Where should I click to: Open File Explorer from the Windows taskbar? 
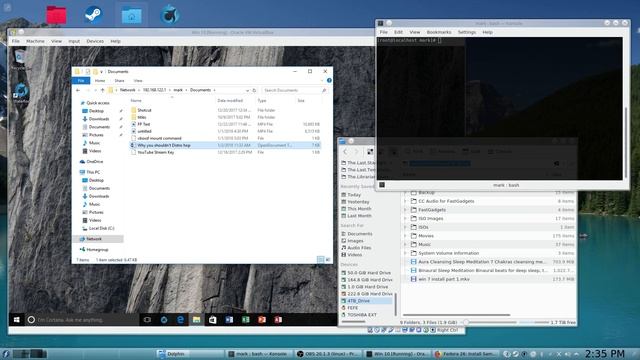click(196, 320)
